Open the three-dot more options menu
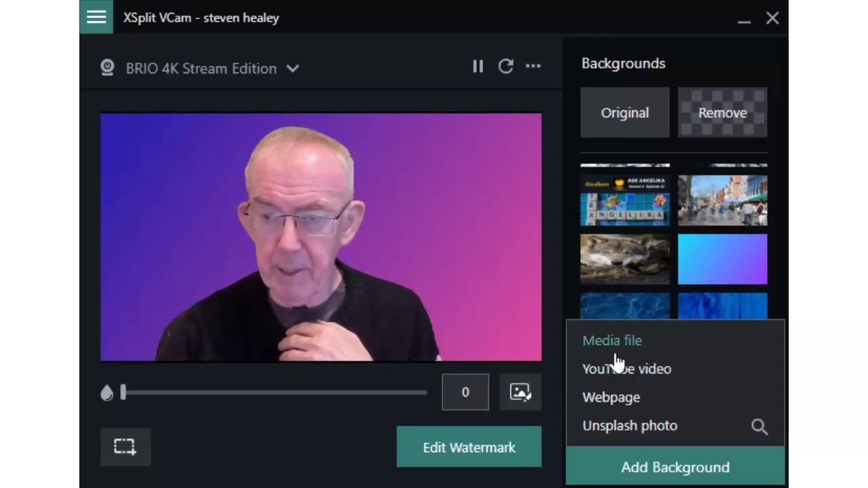Image resolution: width=868 pixels, height=488 pixels. [533, 66]
